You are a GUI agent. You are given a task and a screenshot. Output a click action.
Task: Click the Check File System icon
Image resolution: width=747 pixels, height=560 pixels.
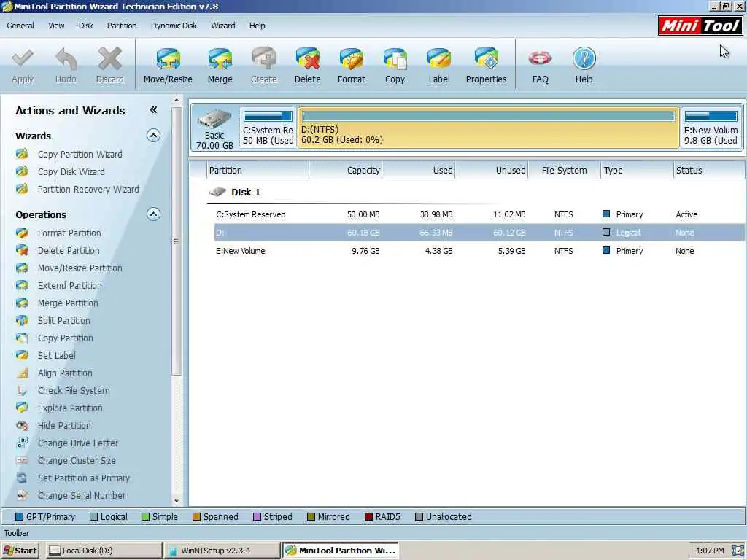point(22,391)
